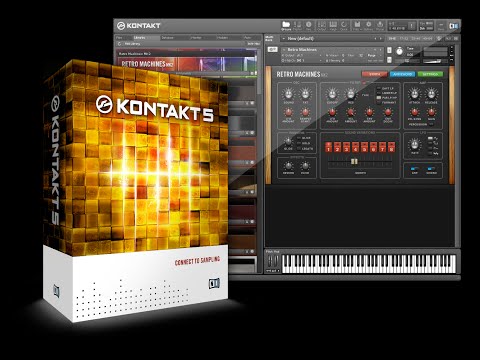Toggle the Glide switch in Response section

pyautogui.click(x=299, y=138)
